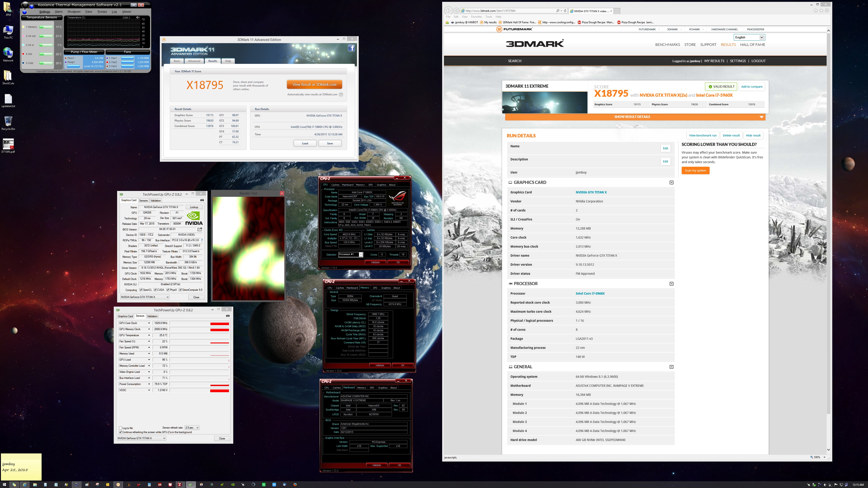Toggle the DirectCompute 5.0 checkbox
Viewport: 868px width, 488px height.
(180, 290)
